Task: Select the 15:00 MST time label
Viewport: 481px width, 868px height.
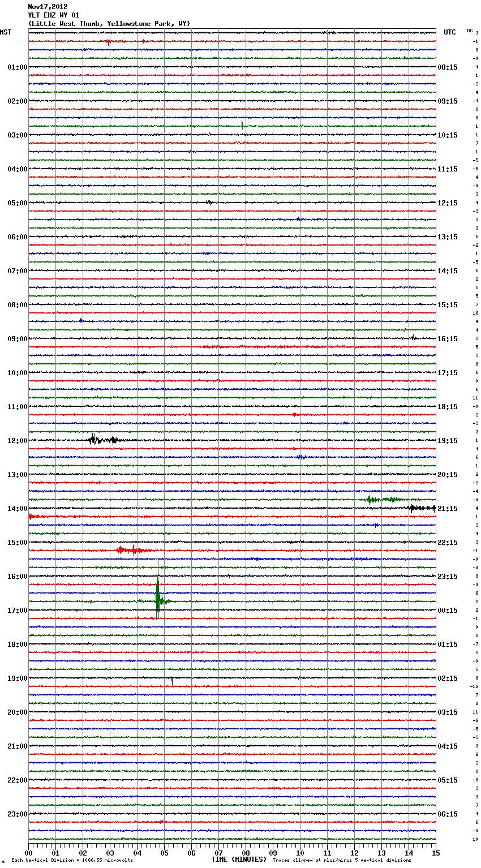Action: pos(18,543)
